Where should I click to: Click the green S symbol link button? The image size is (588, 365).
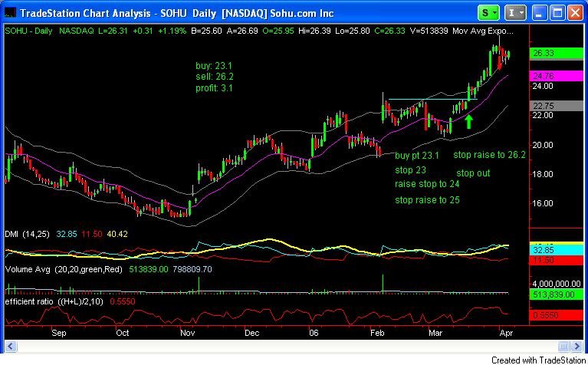pyautogui.click(x=488, y=13)
